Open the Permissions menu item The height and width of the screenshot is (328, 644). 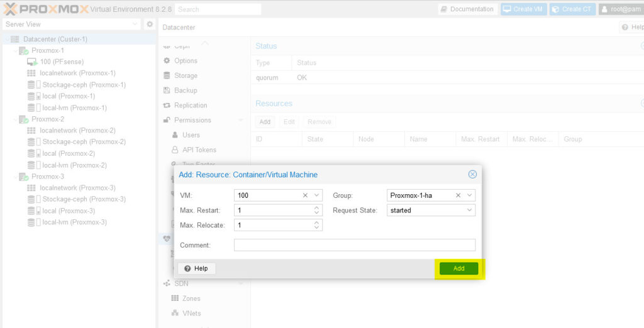pos(192,120)
